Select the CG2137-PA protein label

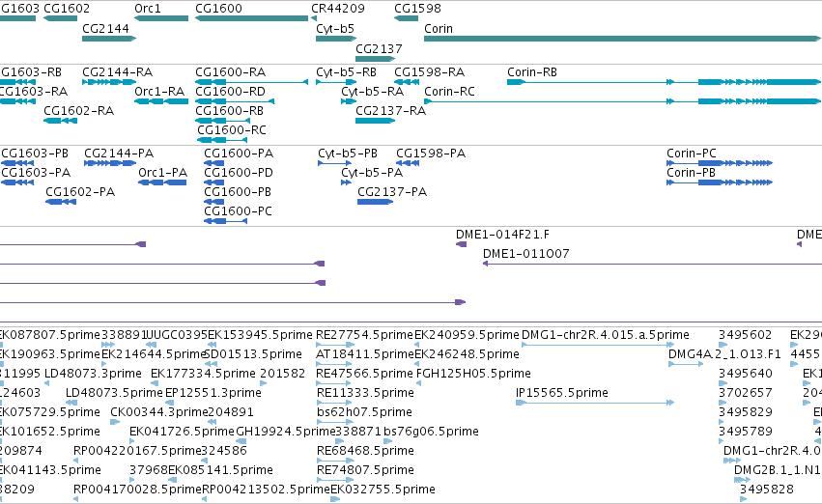(392, 192)
